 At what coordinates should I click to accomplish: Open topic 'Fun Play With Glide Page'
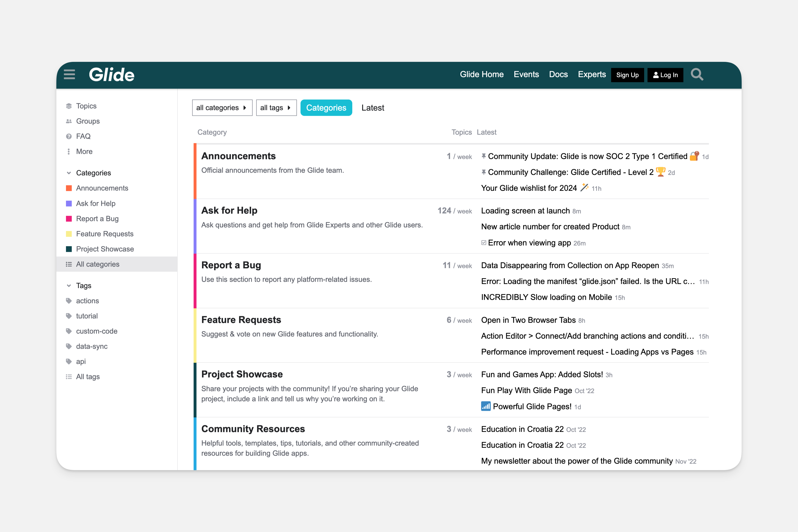(527, 391)
